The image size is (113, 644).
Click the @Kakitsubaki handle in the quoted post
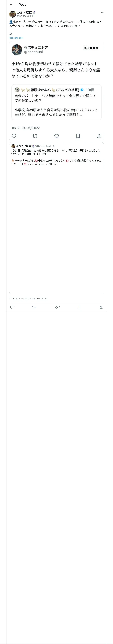pyautogui.click(x=43, y=146)
